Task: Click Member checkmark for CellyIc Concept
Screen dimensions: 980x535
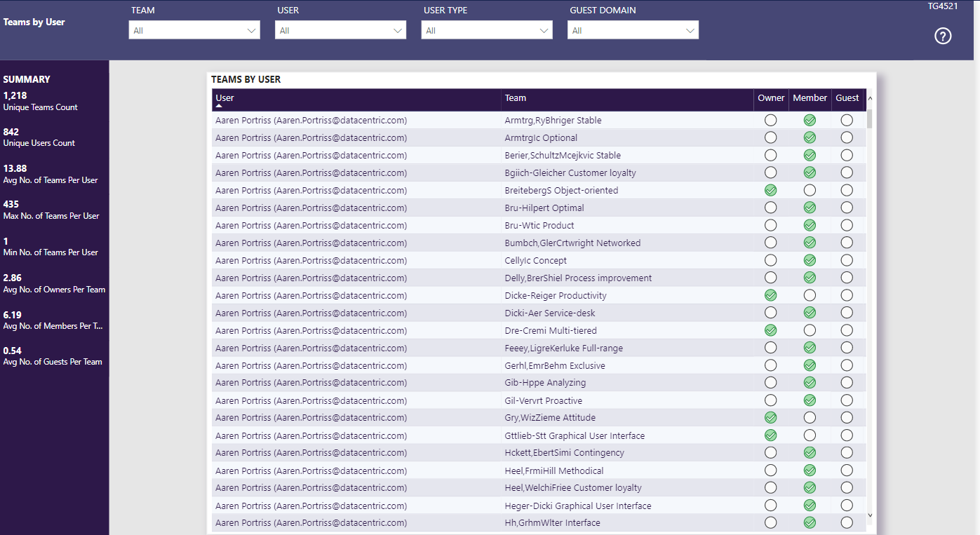Action: 810,260
